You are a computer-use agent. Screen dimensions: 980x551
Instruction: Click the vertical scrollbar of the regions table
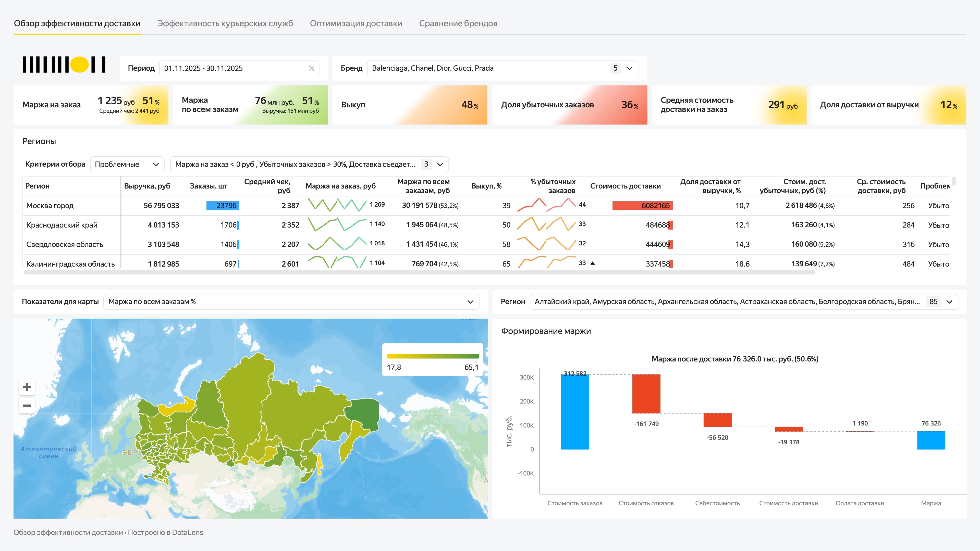(x=953, y=181)
